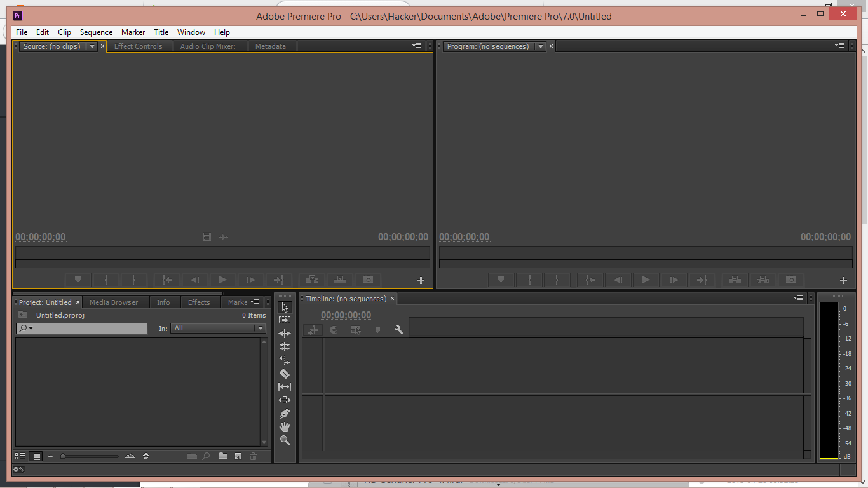Click Extract button in Program monitor
The height and width of the screenshot is (488, 868).
763,280
